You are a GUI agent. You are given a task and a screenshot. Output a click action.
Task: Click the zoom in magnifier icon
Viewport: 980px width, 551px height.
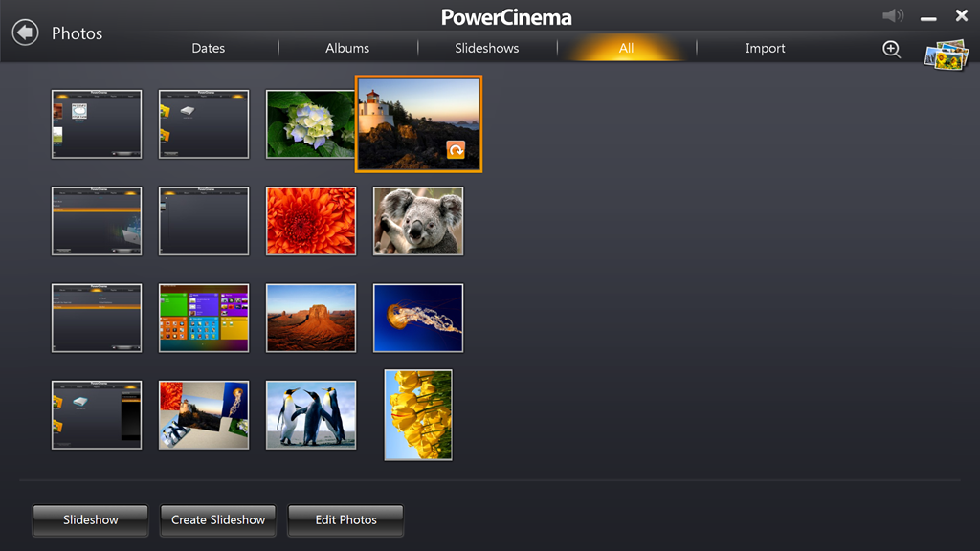click(891, 50)
